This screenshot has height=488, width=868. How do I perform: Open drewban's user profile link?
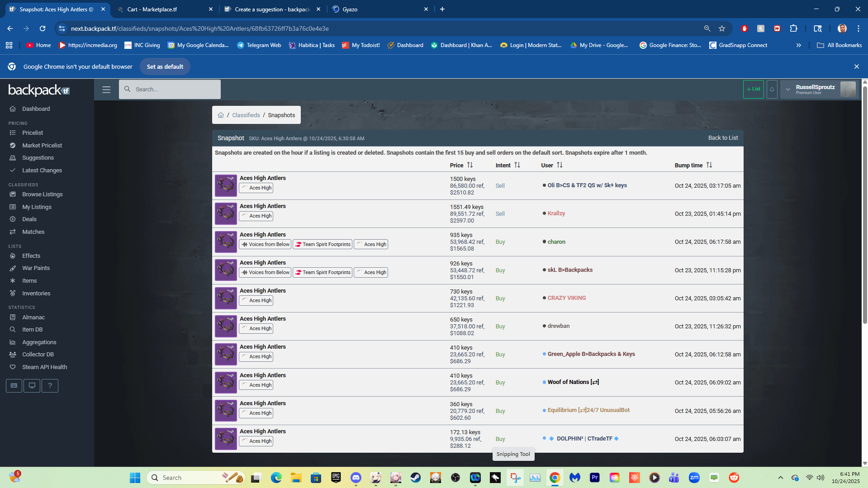[x=559, y=326]
